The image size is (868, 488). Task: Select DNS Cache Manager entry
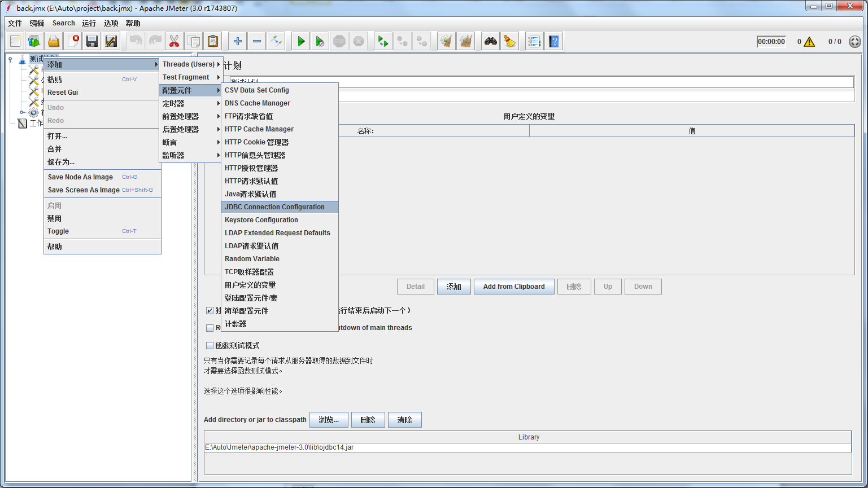point(280,103)
